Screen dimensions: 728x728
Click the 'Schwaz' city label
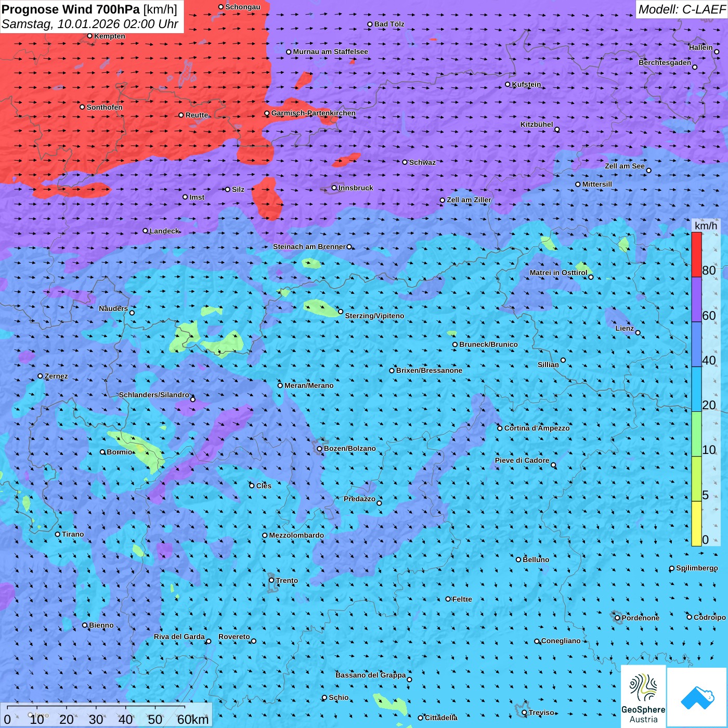[x=422, y=162]
